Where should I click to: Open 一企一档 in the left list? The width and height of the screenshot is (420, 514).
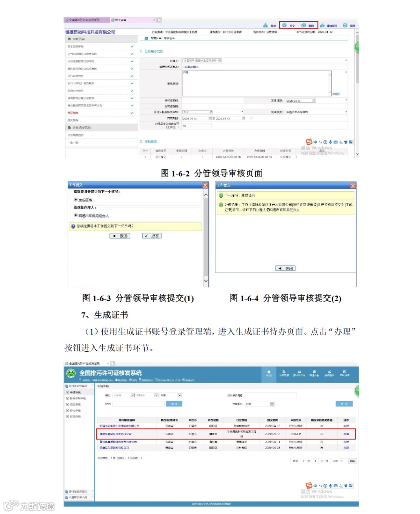[101, 143]
